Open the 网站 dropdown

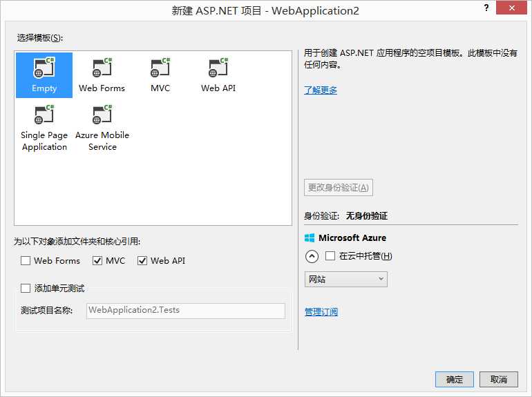[345, 280]
